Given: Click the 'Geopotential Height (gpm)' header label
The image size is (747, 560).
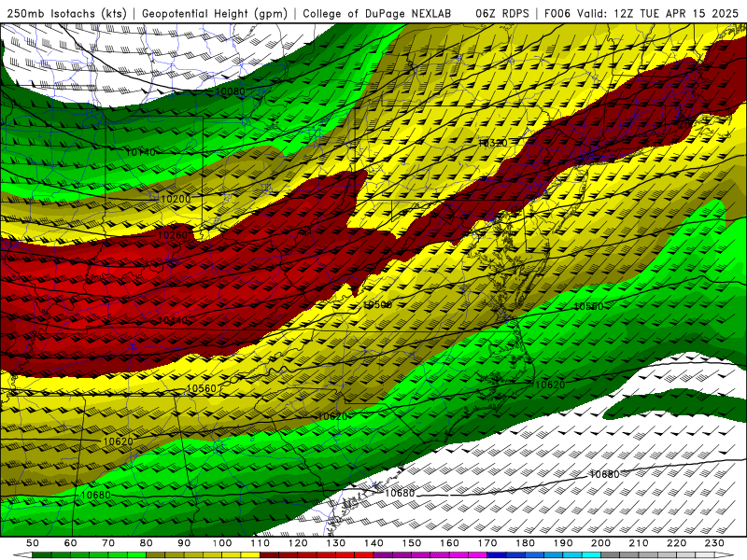Looking at the screenshot, I should tap(215, 13).
